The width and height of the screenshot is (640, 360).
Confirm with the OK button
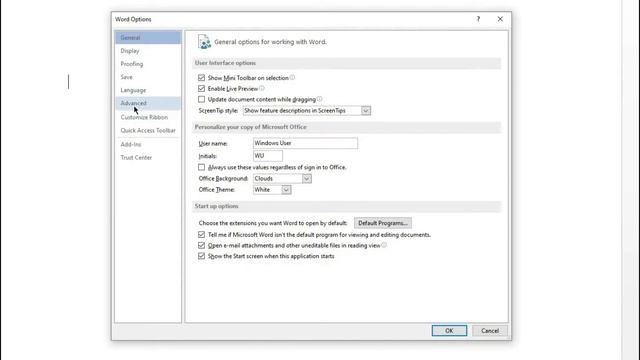point(449,331)
